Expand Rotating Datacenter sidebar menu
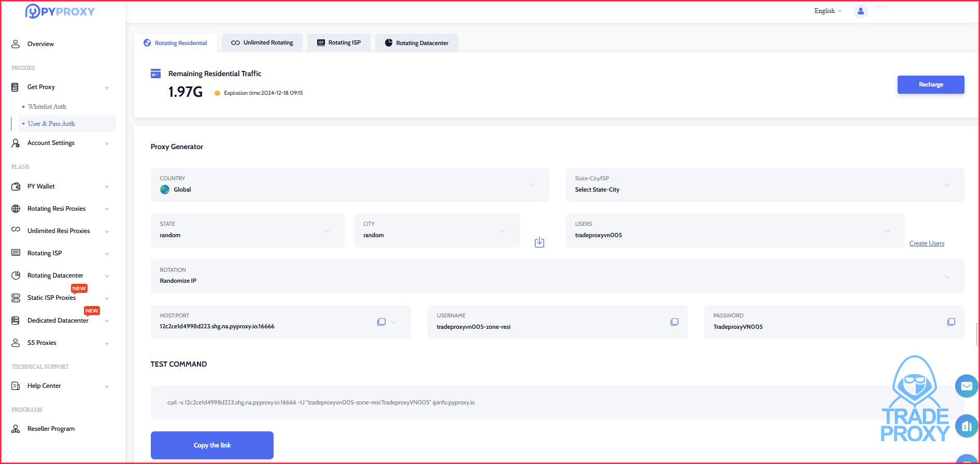 pos(107,276)
